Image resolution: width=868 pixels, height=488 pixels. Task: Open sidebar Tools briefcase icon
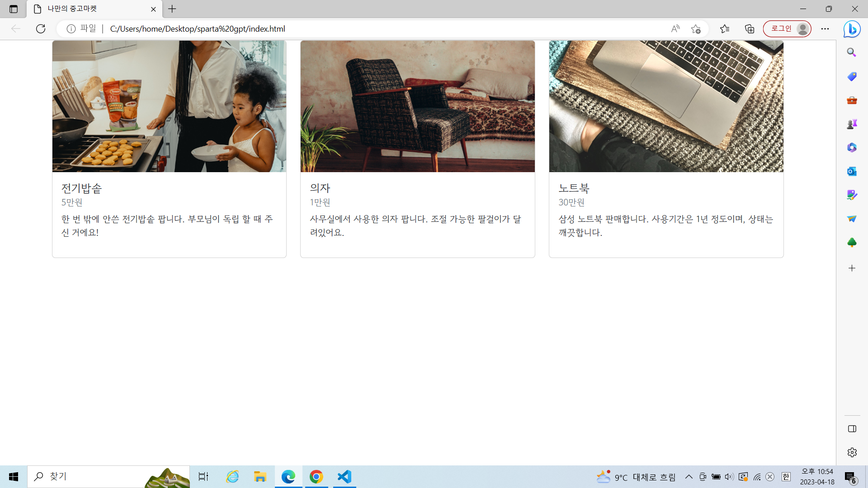(852, 100)
